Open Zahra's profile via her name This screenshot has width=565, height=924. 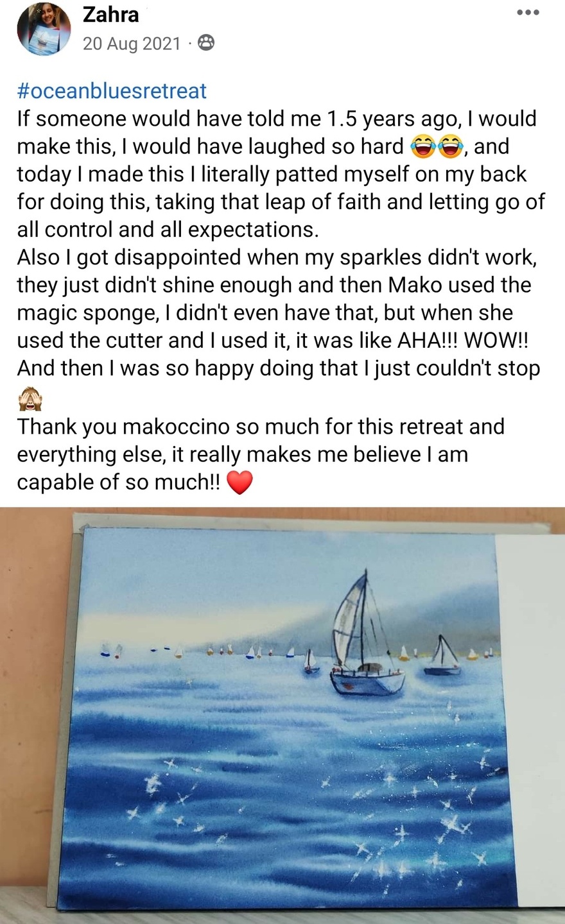(110, 14)
